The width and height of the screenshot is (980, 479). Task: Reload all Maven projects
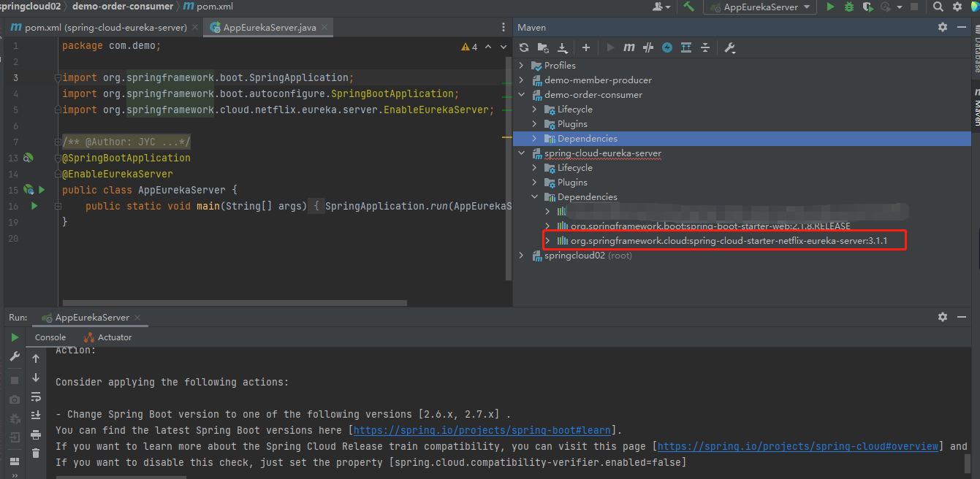pyautogui.click(x=524, y=47)
